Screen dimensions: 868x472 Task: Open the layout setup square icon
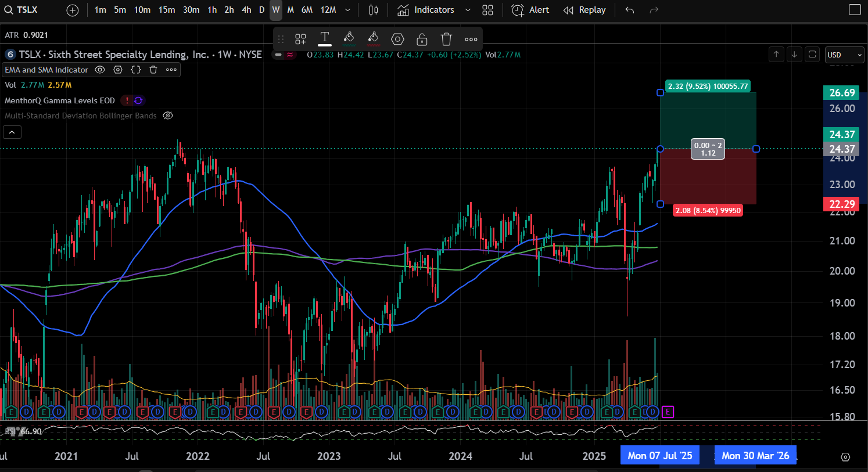pos(855,10)
